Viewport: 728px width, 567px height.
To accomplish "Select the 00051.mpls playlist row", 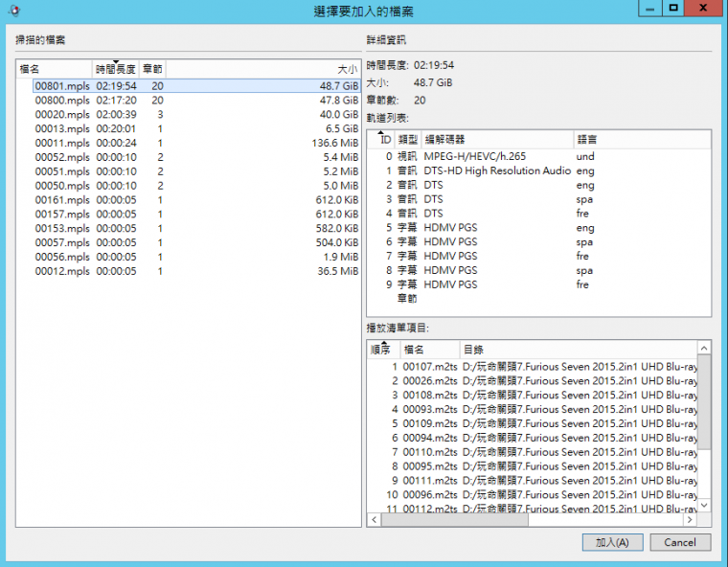I will [x=197, y=171].
